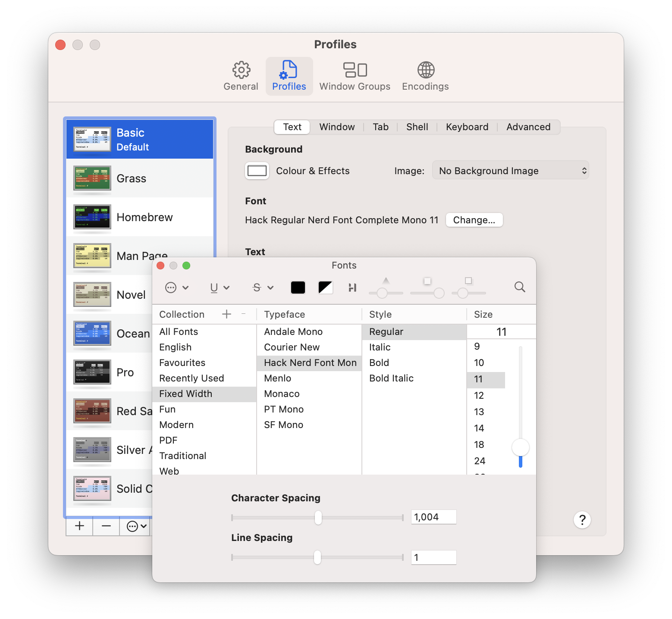Open profile actions ellipsis menu
This screenshot has height=619, width=672.
pyautogui.click(x=136, y=526)
